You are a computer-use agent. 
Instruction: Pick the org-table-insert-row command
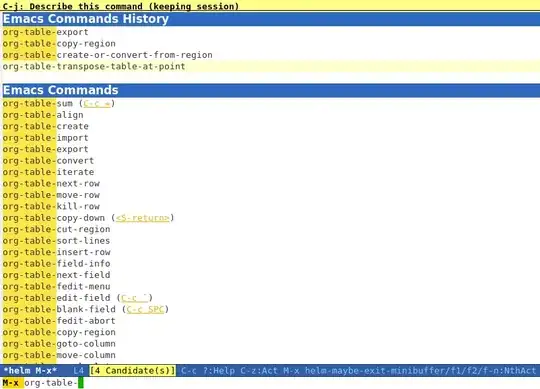click(x=56, y=252)
